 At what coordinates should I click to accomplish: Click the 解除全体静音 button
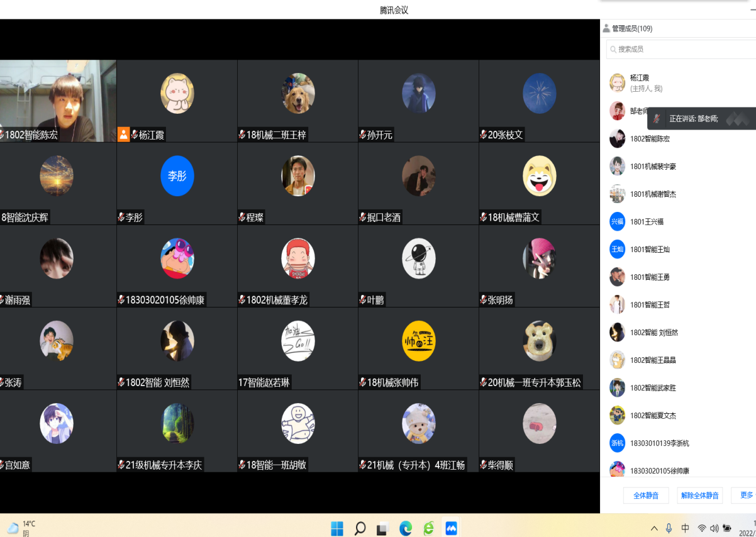pyautogui.click(x=699, y=495)
